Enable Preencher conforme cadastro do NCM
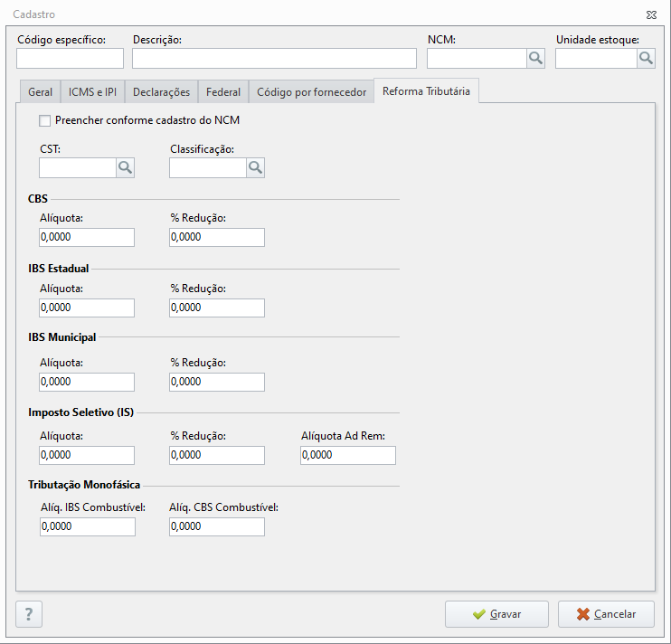The image size is (671, 644). pos(44,120)
